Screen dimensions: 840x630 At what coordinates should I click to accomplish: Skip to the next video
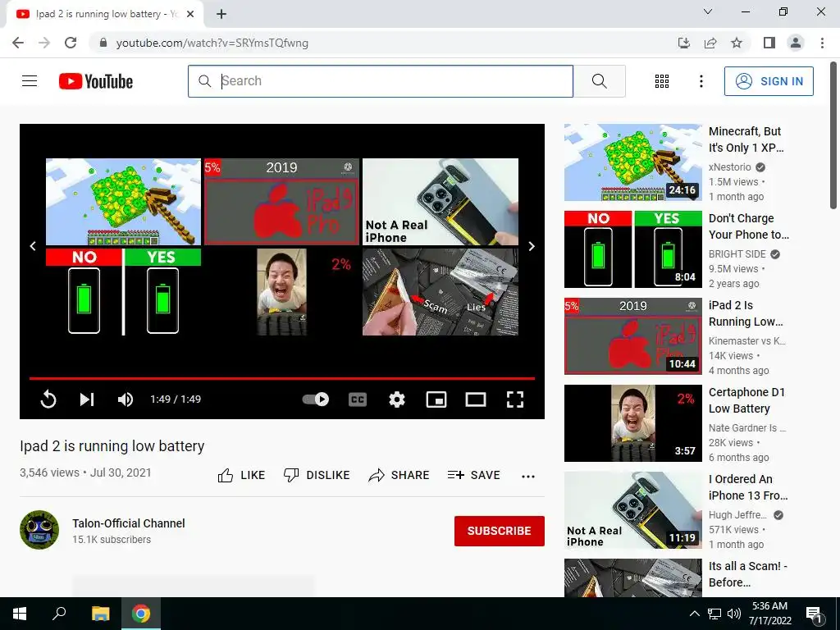point(87,399)
